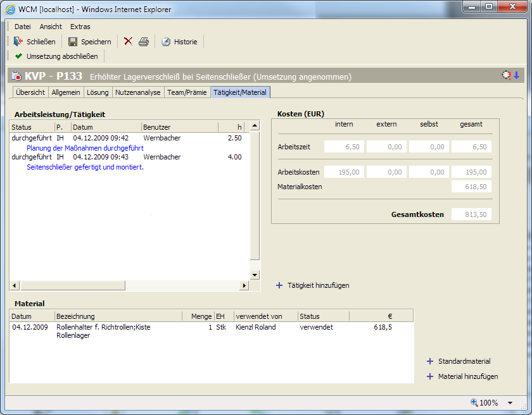532x415 pixels.
Task: Open the Extras menu
Action: coord(80,27)
